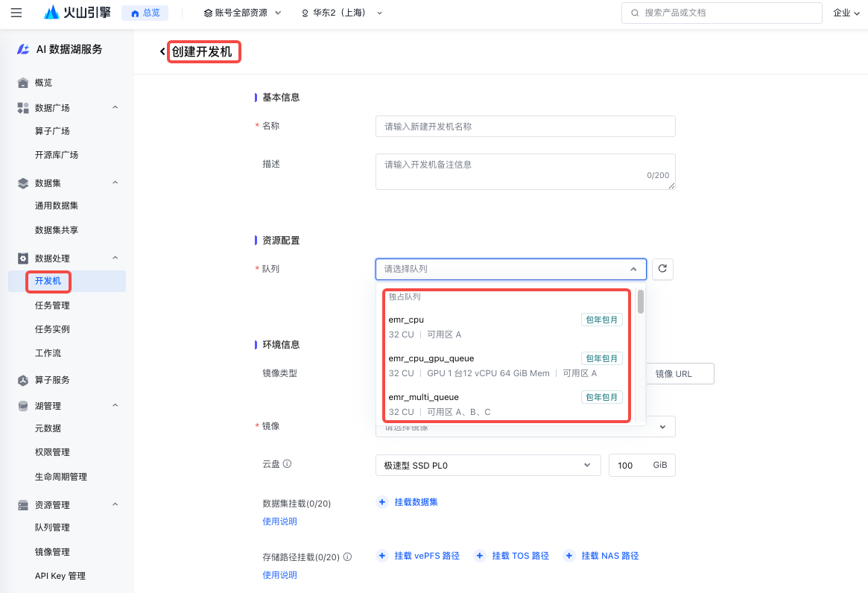Click the 概览 house icon
This screenshot has height=593, width=868.
click(22, 83)
